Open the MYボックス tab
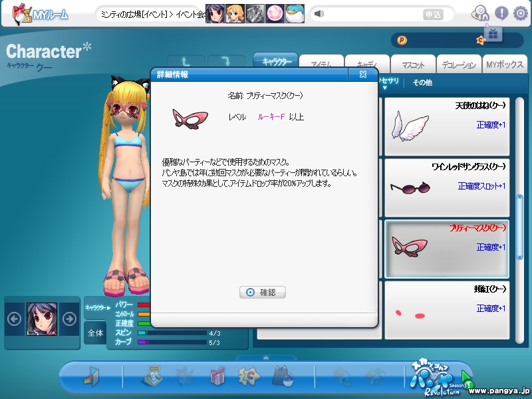The image size is (532, 399). pos(504,65)
